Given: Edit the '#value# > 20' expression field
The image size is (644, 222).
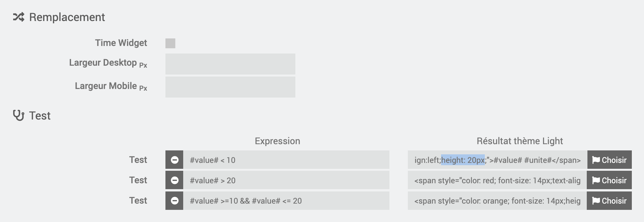Looking at the screenshot, I should pyautogui.click(x=286, y=180).
